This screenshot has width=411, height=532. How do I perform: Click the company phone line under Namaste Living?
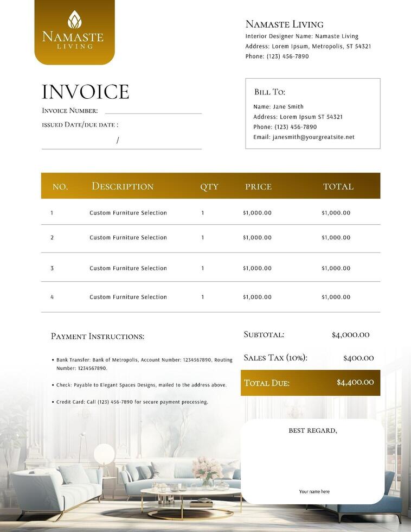277,56
